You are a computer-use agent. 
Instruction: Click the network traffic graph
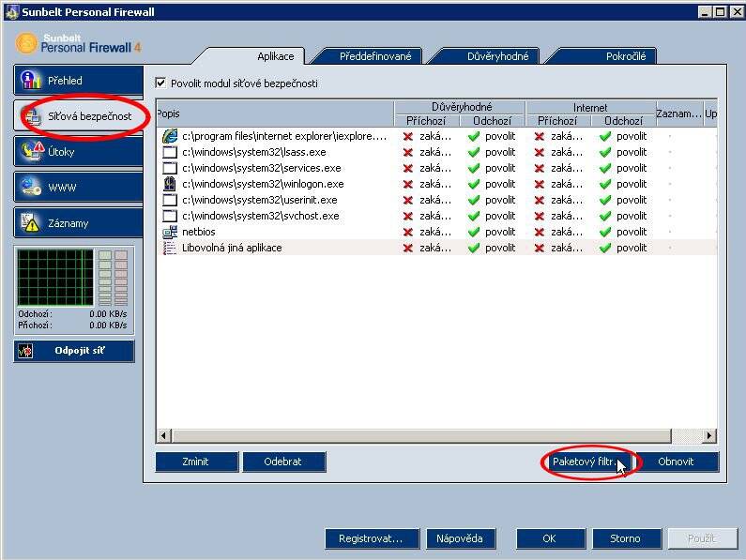point(54,277)
